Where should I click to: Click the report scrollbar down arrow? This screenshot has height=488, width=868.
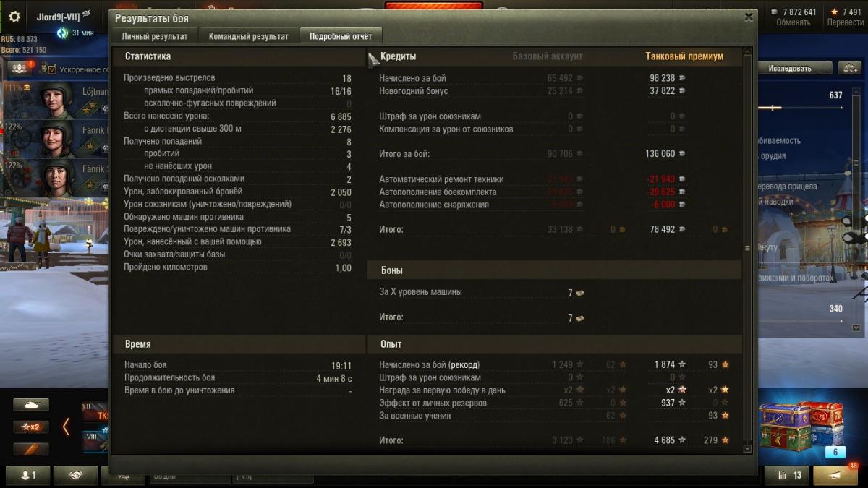[x=747, y=449]
